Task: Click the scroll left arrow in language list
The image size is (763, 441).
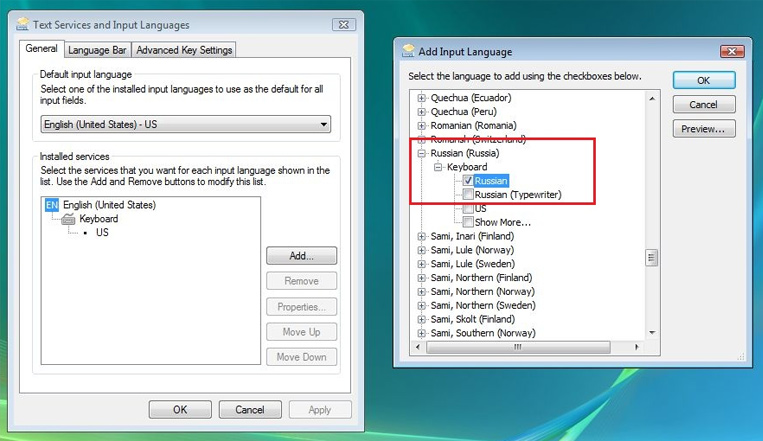Action: coord(418,347)
